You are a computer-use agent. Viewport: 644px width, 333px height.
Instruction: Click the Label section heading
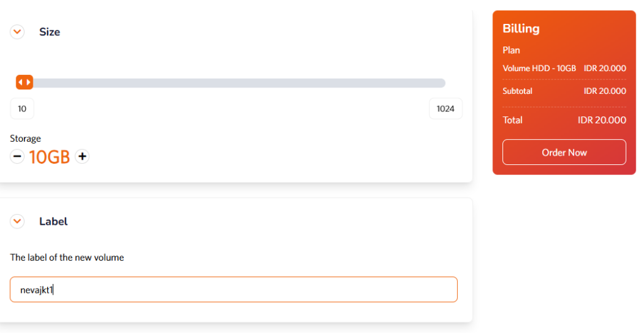[x=53, y=222]
